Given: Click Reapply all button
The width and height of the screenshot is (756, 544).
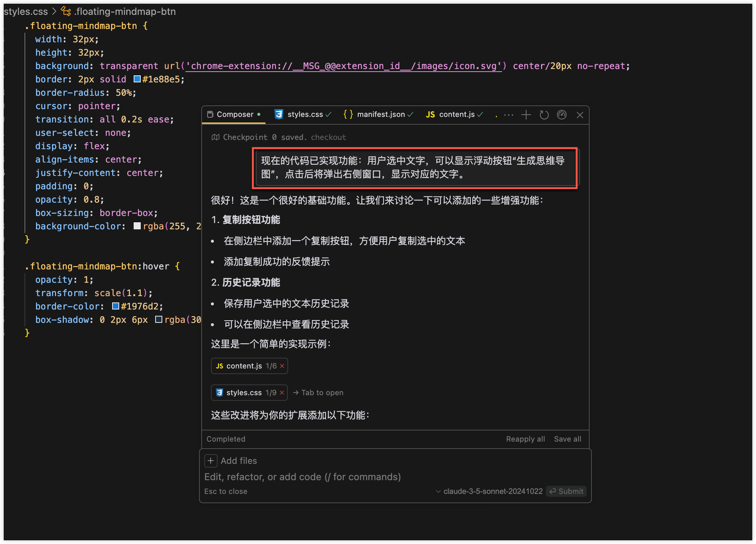Looking at the screenshot, I should click(x=525, y=439).
